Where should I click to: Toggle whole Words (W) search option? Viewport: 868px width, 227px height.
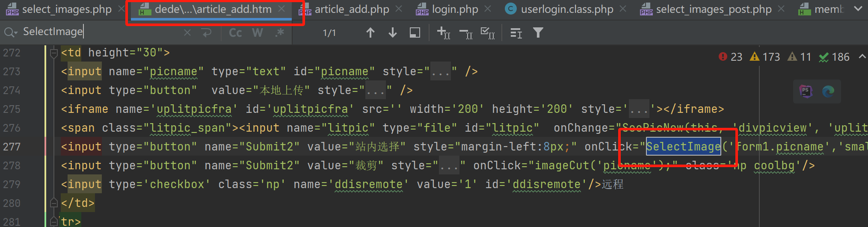tap(258, 33)
